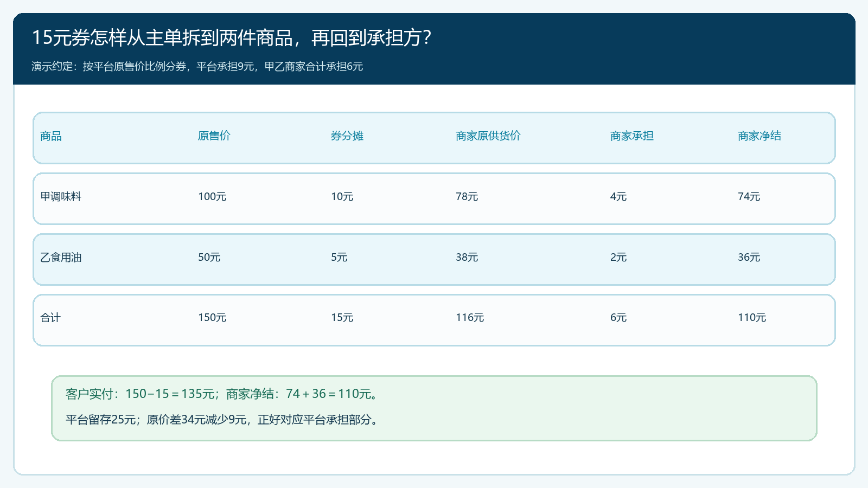Image resolution: width=868 pixels, height=488 pixels.
Task: Select the 合计 row label
Action: click(50, 318)
